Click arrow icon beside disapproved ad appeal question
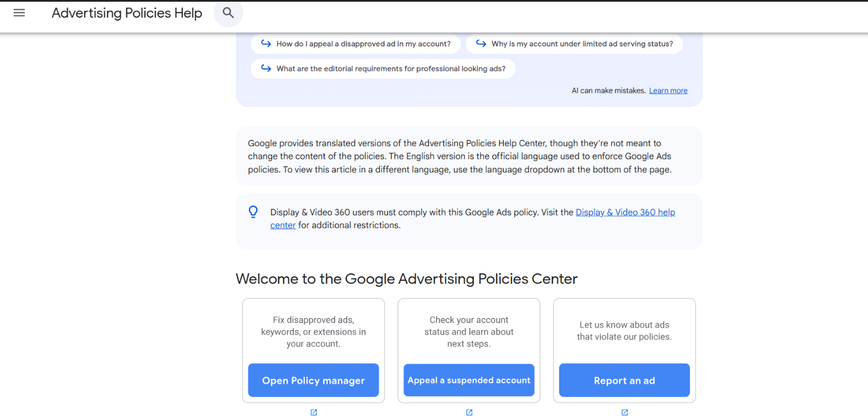The image size is (868, 416). (266, 44)
